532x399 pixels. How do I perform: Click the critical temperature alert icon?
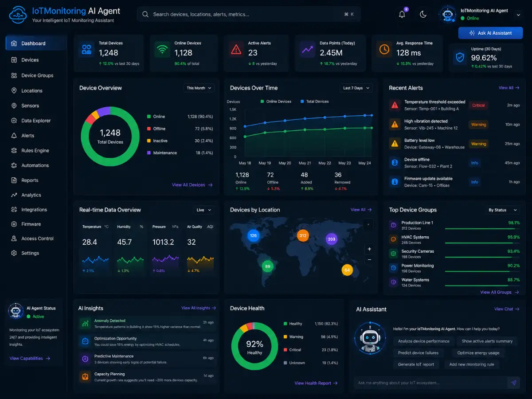tap(394, 105)
